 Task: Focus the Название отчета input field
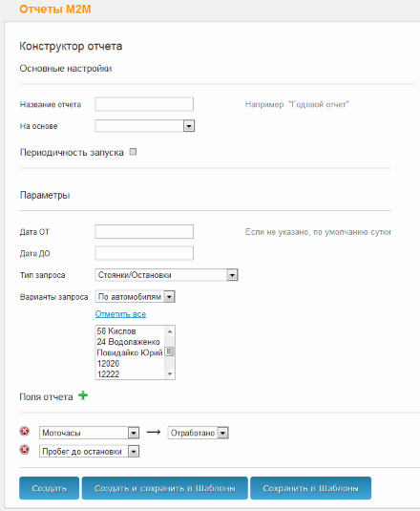coord(144,104)
